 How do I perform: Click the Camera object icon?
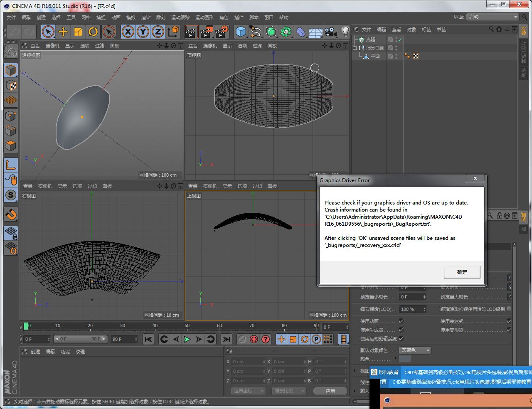pos(330,32)
